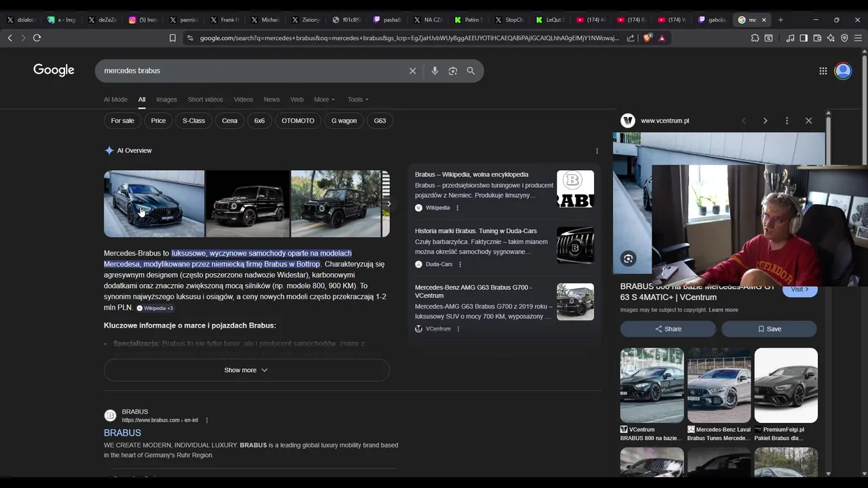Show the next image in the preview panel
The width and height of the screenshot is (868, 488).
pos(765,121)
